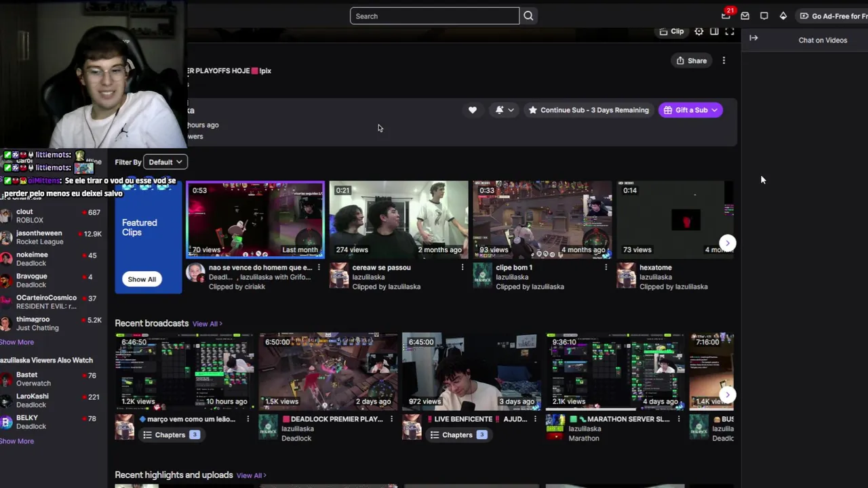Play the 0:53 featured clip thumbnail
The image size is (868, 488).
point(255,220)
